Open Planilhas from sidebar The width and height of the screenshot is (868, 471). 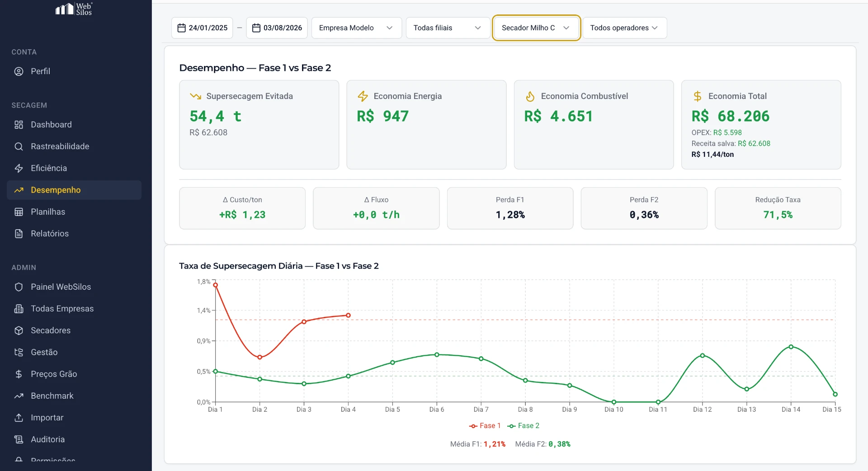(74, 212)
